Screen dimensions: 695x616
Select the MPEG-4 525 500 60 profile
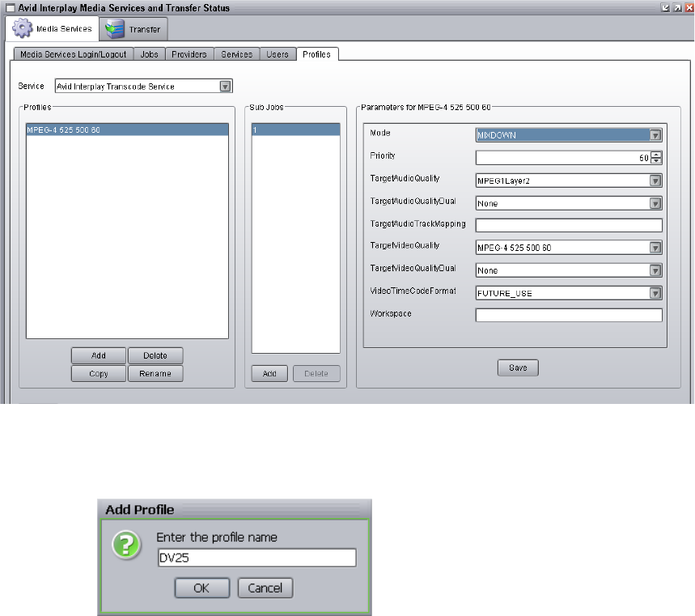(x=127, y=130)
